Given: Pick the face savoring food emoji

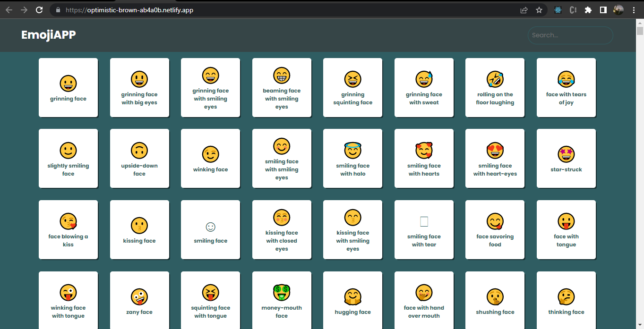Looking at the screenshot, I should click(495, 230).
